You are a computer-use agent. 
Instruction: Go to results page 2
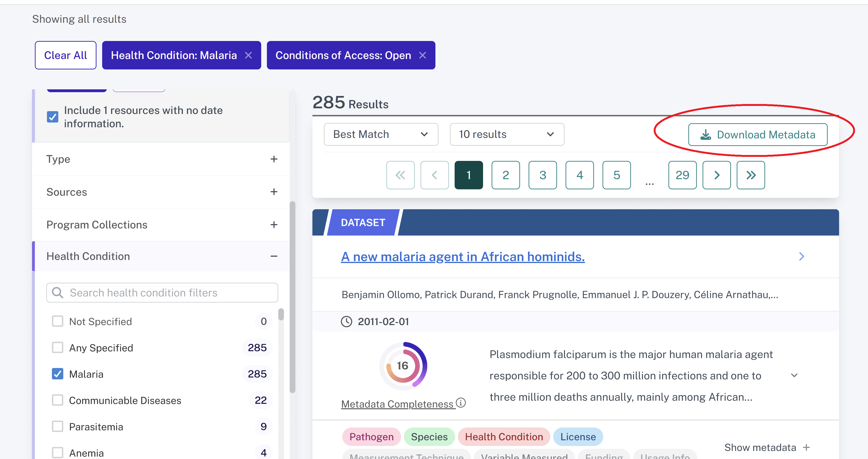click(x=505, y=175)
